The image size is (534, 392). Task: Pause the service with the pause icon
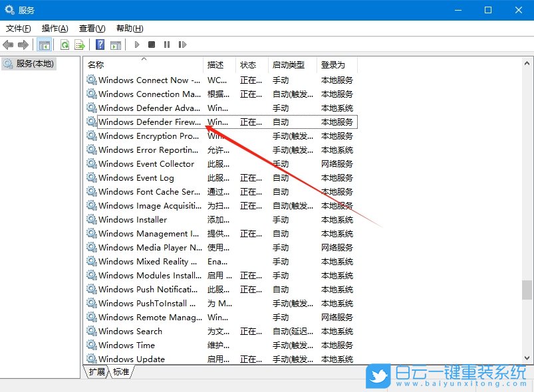(x=168, y=45)
